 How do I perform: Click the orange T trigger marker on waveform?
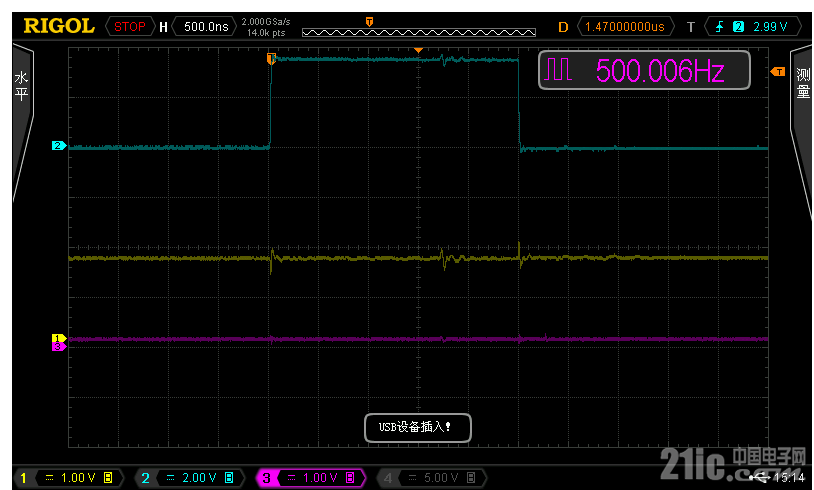click(x=271, y=58)
